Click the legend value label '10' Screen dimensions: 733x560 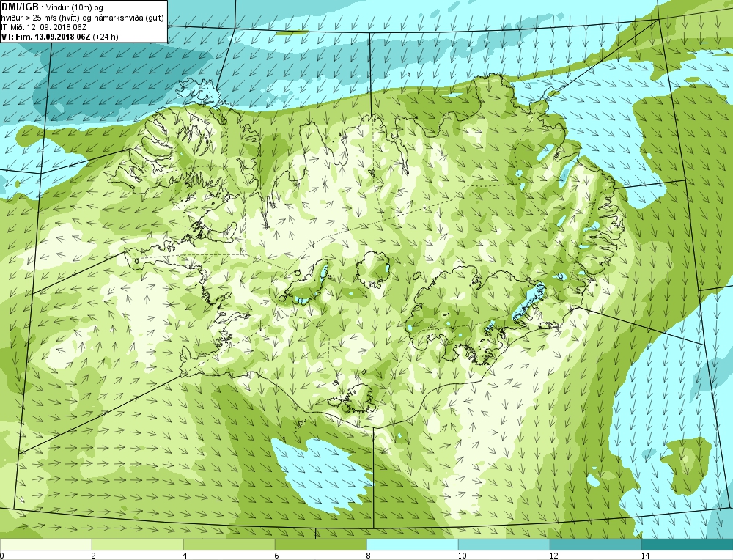[462, 556]
